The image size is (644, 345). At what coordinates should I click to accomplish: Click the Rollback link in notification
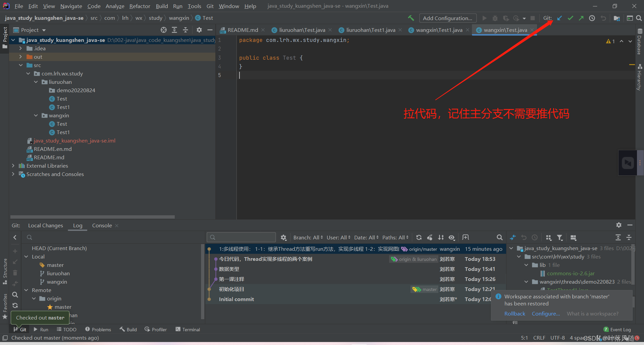tap(515, 313)
